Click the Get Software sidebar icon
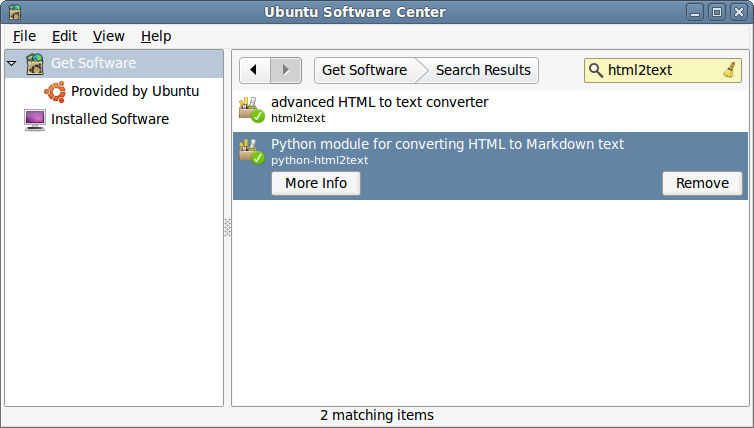 click(x=35, y=63)
